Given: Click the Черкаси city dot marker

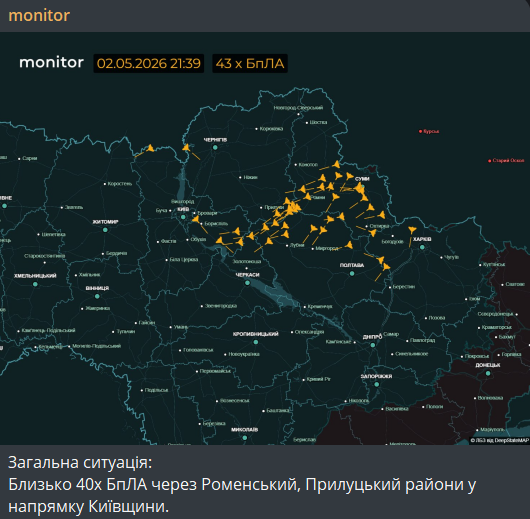Looking at the screenshot, I should 247,283.
